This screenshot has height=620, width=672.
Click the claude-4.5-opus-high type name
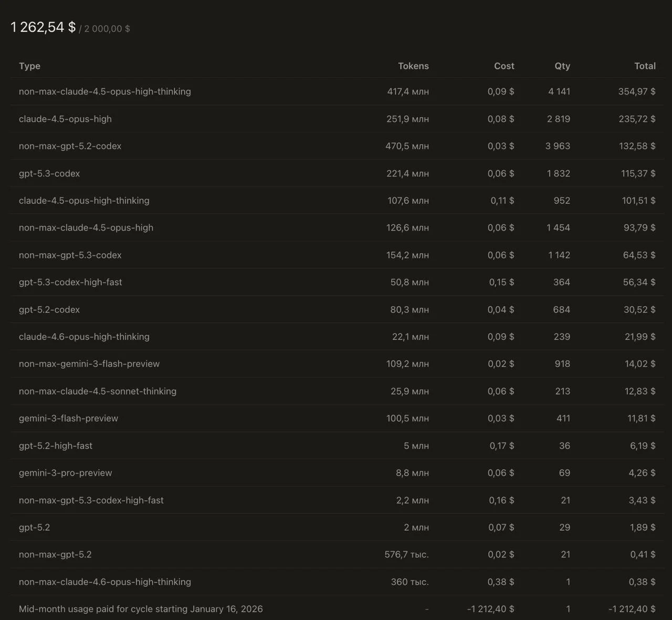(65, 119)
